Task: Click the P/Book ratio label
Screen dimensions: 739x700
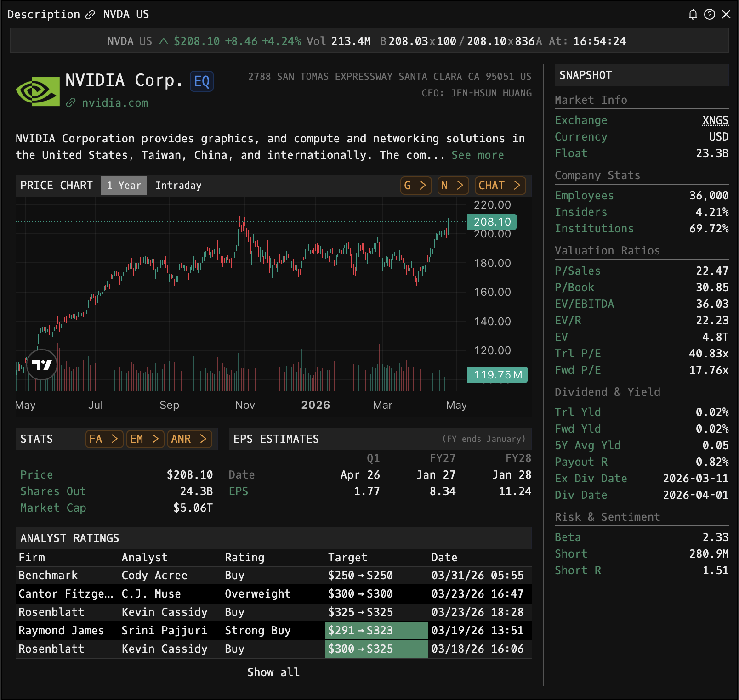Action: tap(574, 288)
